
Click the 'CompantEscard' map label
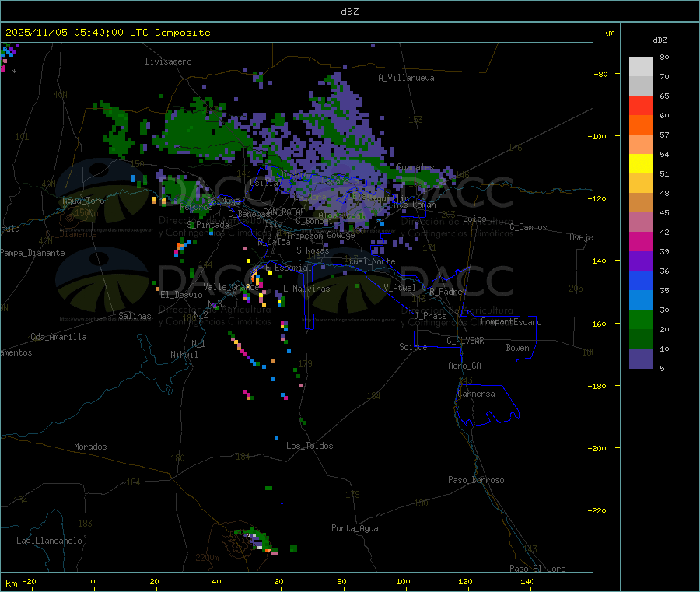[x=511, y=322]
